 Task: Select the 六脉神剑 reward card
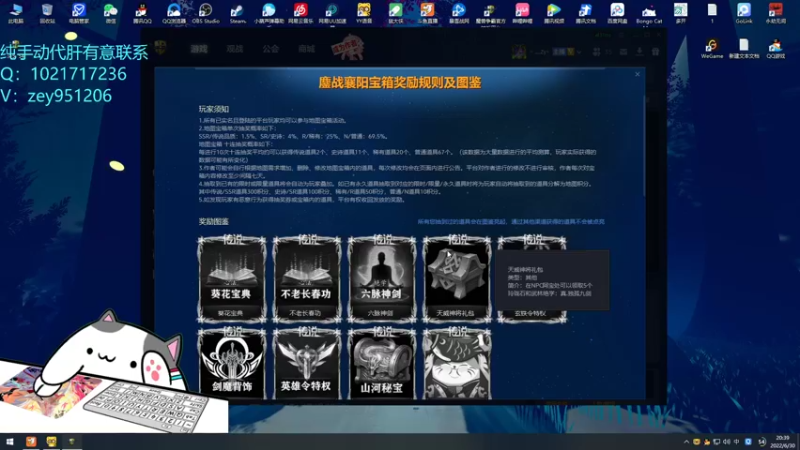coord(382,279)
